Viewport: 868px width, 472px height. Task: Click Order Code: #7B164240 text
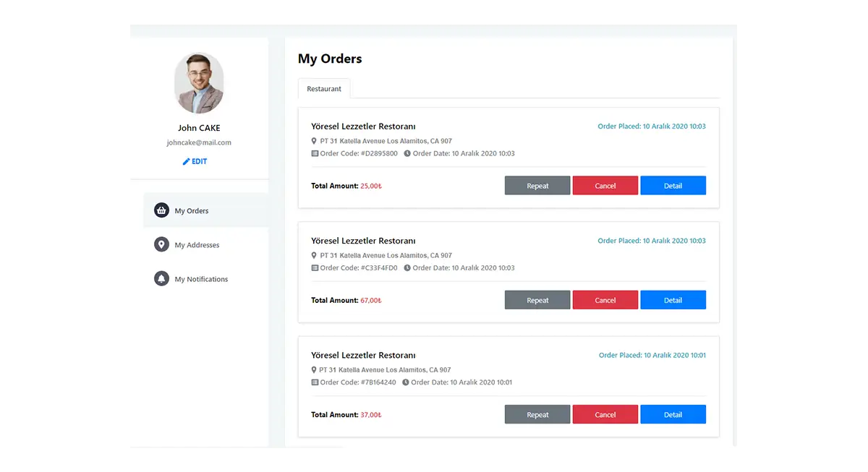[x=358, y=382]
